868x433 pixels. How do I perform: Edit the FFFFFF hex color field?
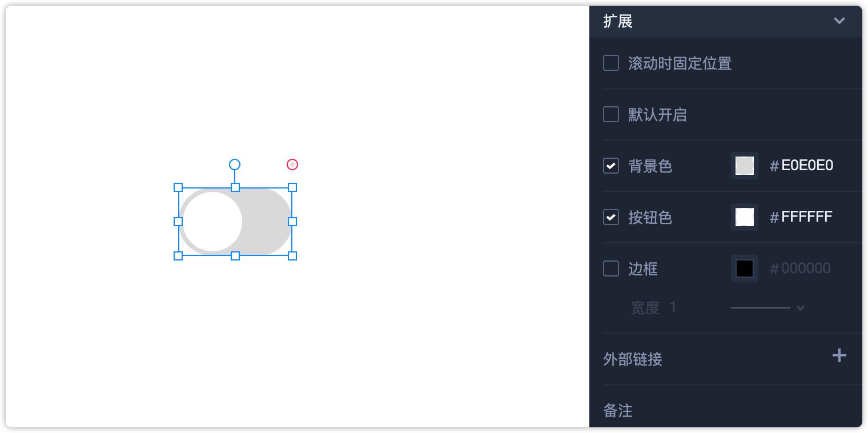click(x=806, y=217)
